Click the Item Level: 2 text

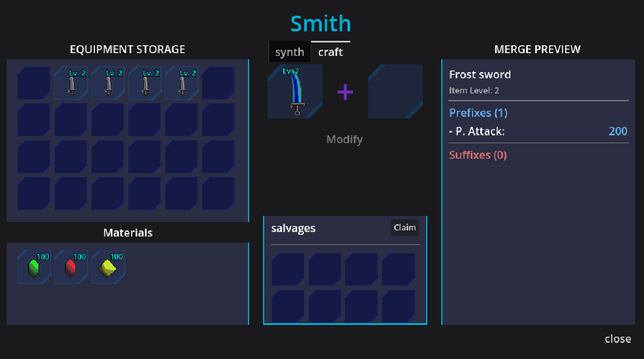[x=474, y=91]
